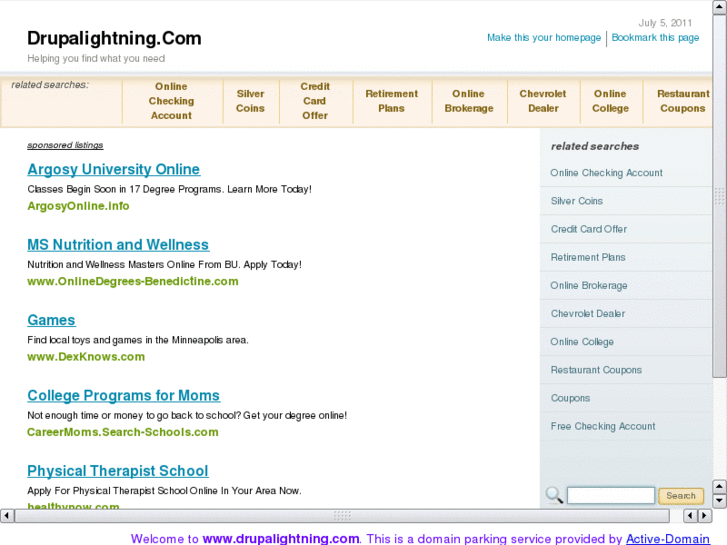Screen dimensions: 727x545
Task: Click the small right arrow near bottom-right corner
Action: 704,515
